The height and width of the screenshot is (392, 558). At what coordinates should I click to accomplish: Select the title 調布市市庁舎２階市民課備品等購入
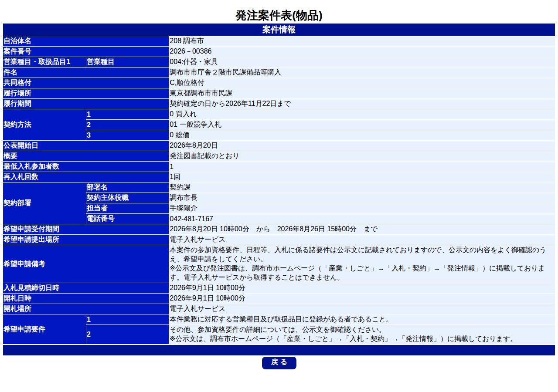coord(225,72)
